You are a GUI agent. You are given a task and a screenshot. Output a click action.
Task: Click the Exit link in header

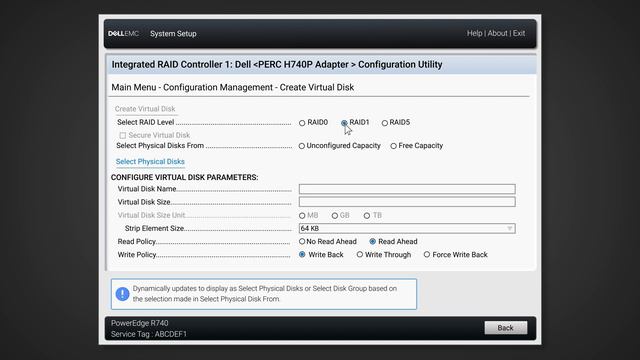(x=519, y=33)
